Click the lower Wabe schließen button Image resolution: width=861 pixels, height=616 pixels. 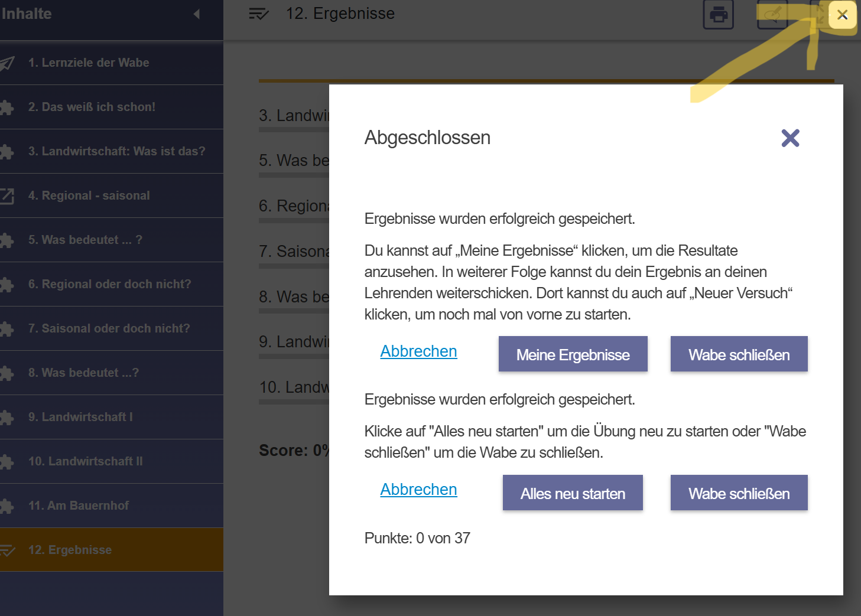[739, 493]
